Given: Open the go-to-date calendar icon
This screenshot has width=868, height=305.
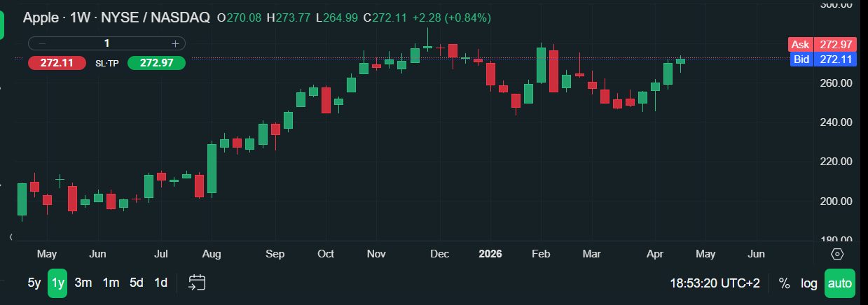Looking at the screenshot, I should (x=198, y=283).
